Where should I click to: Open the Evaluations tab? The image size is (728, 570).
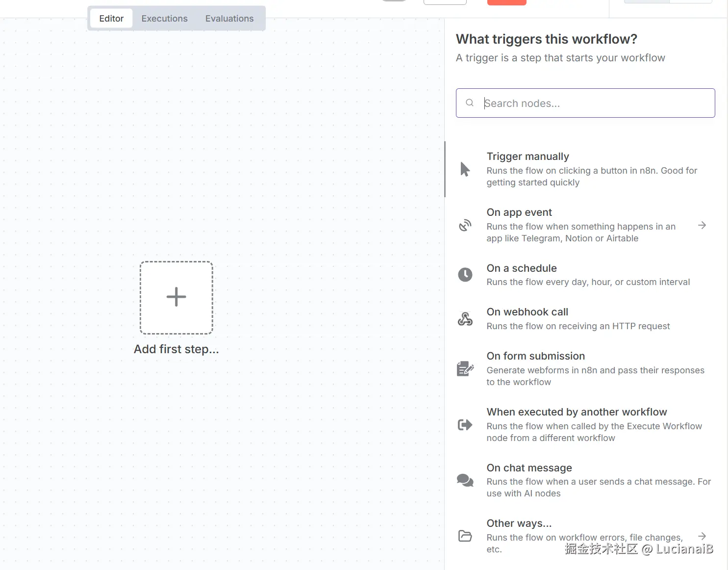[229, 19]
